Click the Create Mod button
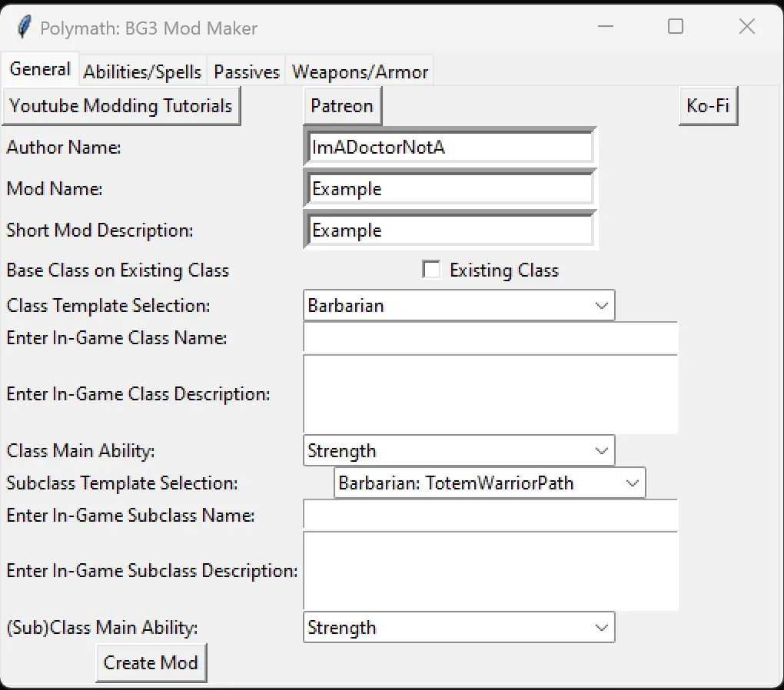 coord(151,662)
